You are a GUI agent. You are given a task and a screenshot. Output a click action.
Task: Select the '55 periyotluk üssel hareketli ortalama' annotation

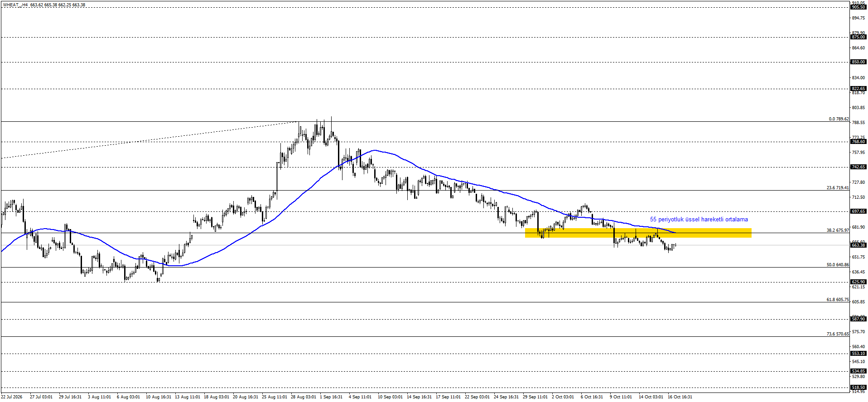coord(699,220)
